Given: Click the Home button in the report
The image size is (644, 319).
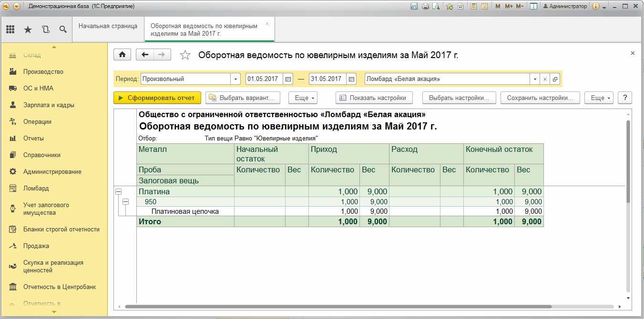Looking at the screenshot, I should pyautogui.click(x=122, y=55).
